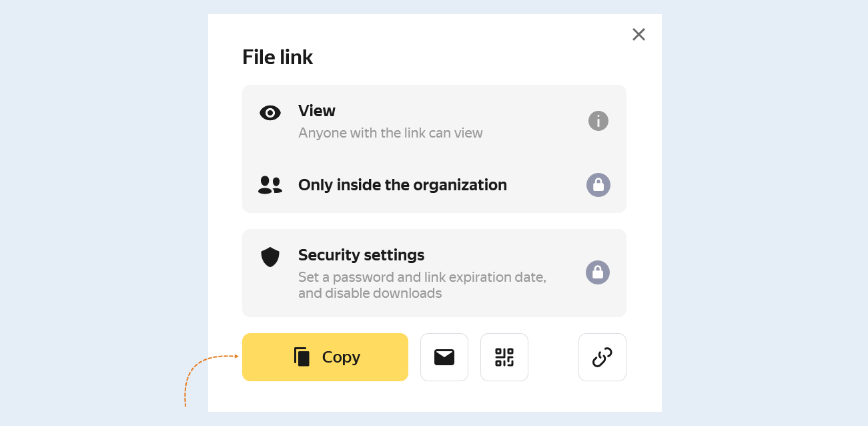Image resolution: width=868 pixels, height=426 pixels.
Task: Click the chain link icon button
Action: (x=602, y=357)
